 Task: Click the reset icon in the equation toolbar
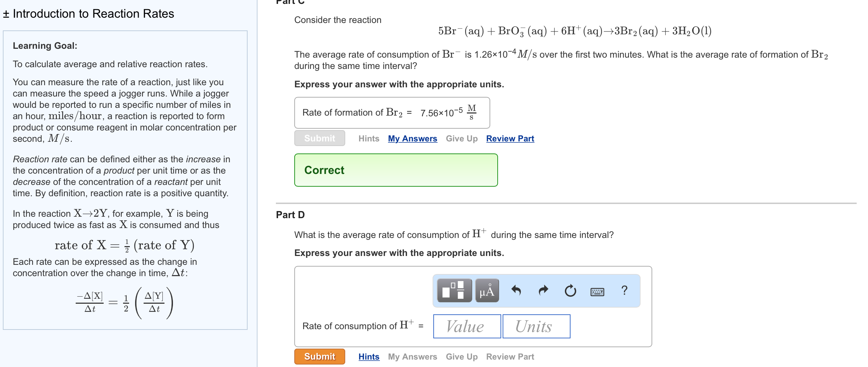coord(570,291)
